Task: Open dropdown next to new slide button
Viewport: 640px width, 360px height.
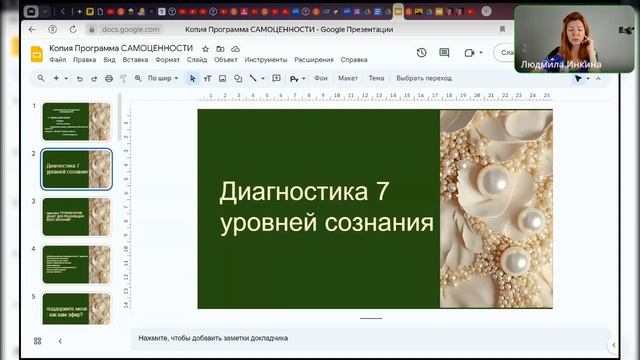Action: point(66,78)
